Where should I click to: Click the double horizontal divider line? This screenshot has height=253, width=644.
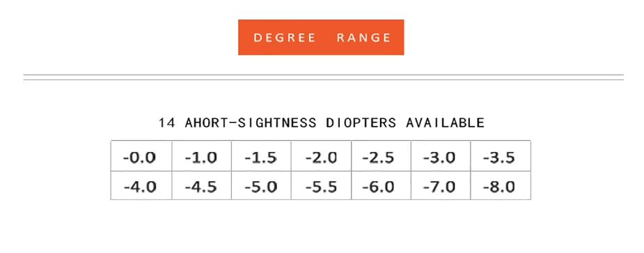tap(324, 77)
